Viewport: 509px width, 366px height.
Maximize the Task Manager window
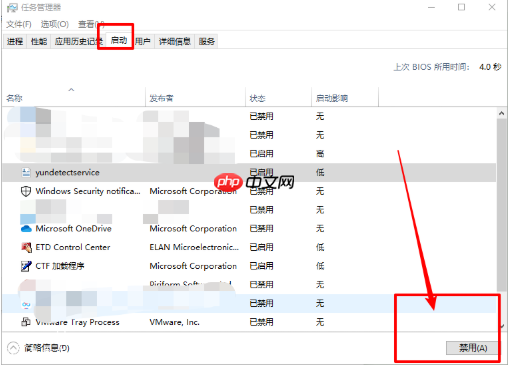click(x=462, y=7)
